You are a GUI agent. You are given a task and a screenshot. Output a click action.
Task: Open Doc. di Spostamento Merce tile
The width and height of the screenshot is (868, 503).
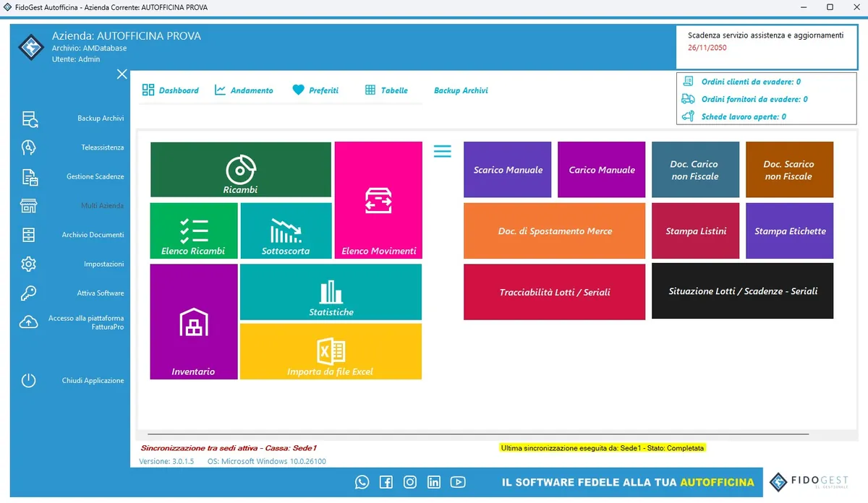tap(555, 231)
